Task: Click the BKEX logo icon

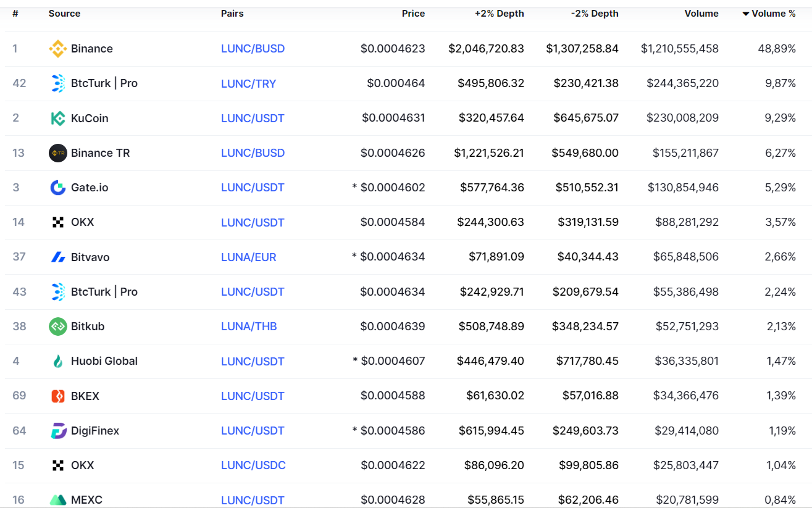Action: (x=58, y=396)
